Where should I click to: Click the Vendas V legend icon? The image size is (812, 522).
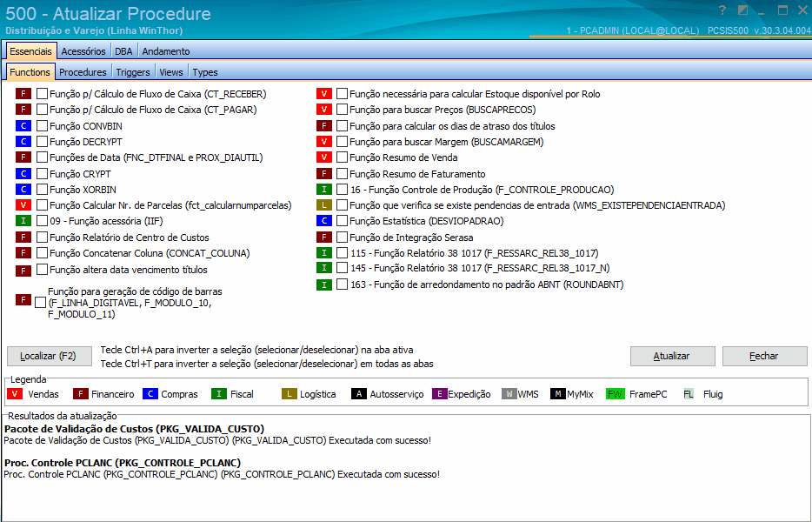click(x=15, y=394)
